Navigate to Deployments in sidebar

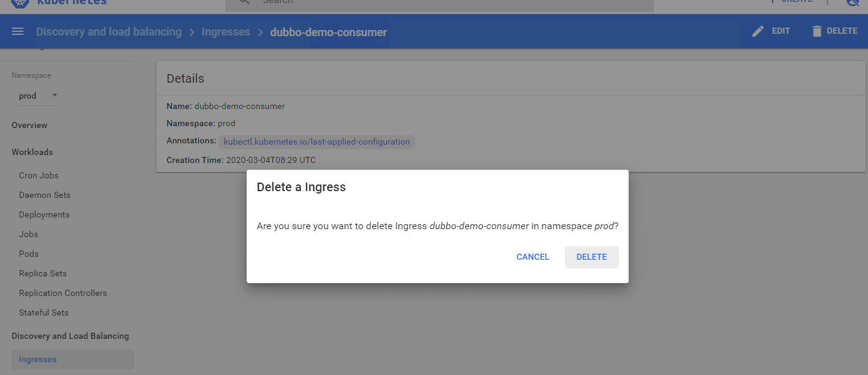click(44, 214)
